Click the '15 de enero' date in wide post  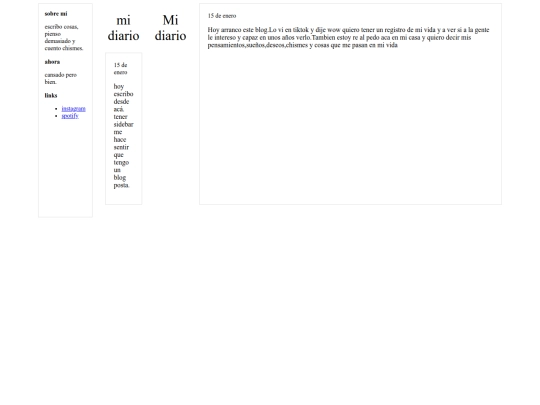click(222, 16)
